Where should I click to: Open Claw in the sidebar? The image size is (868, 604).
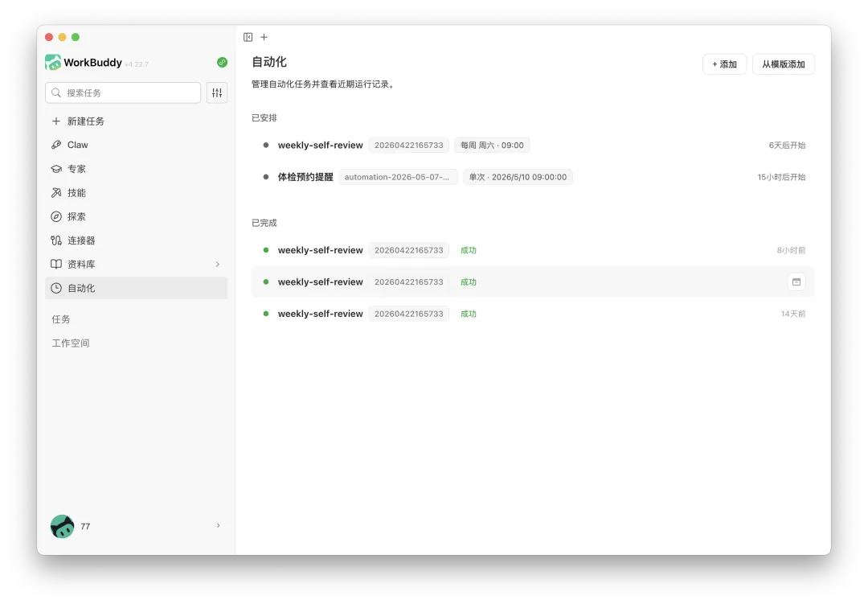tap(136, 146)
